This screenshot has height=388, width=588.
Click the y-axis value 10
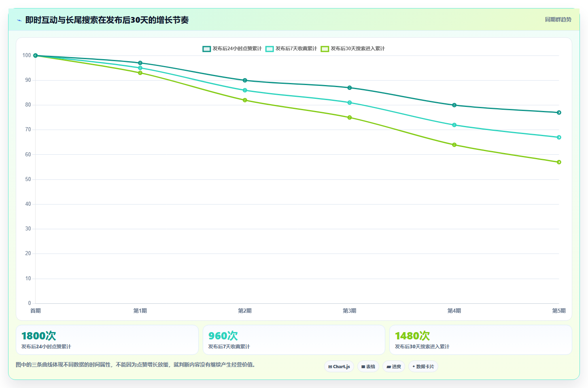coord(28,279)
